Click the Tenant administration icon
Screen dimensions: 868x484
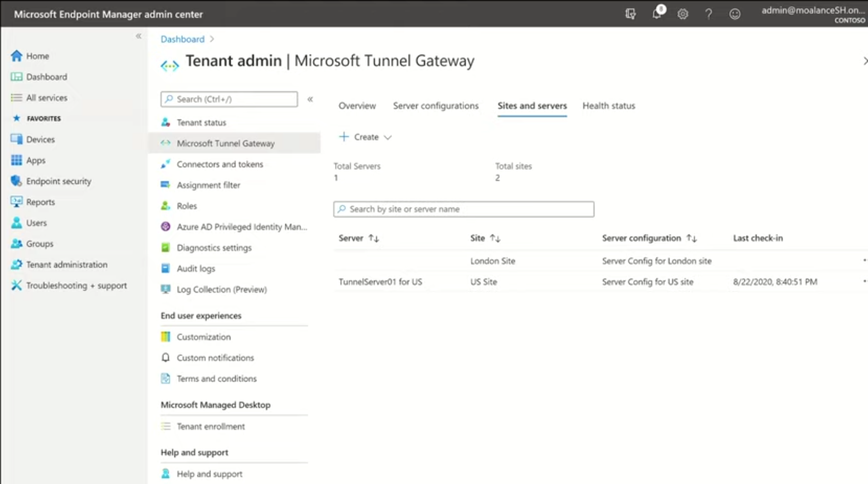17,264
